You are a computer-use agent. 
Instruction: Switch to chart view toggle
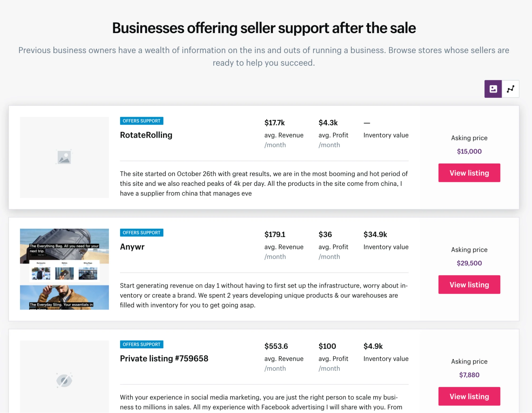coord(510,89)
